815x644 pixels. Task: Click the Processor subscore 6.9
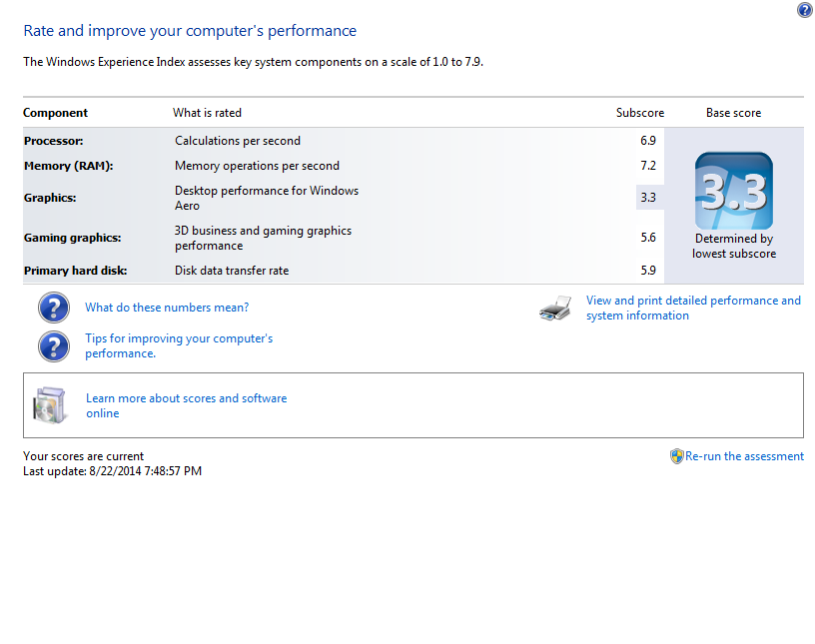(648, 141)
